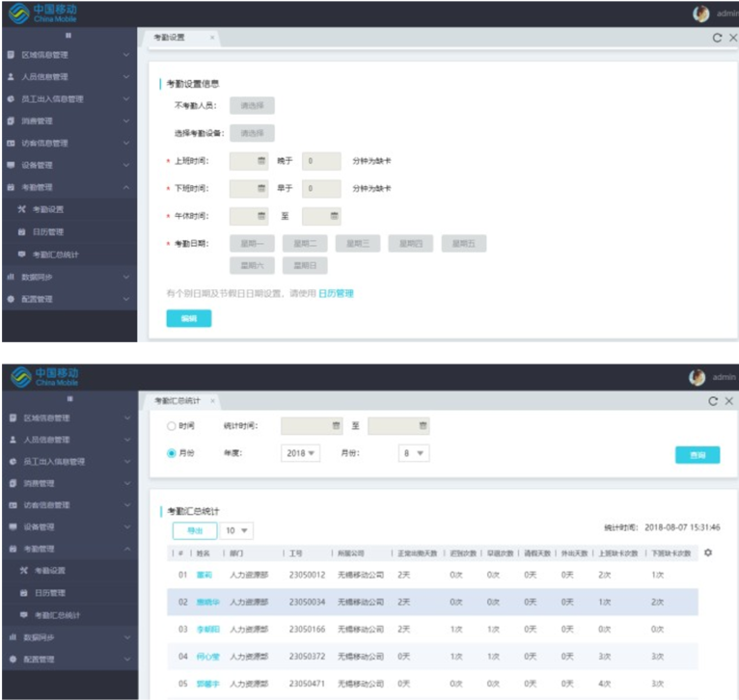This screenshot has width=739, height=700.
Task: Collapse sidebar using top handle on 考勤设置 screen
Action: [68, 36]
